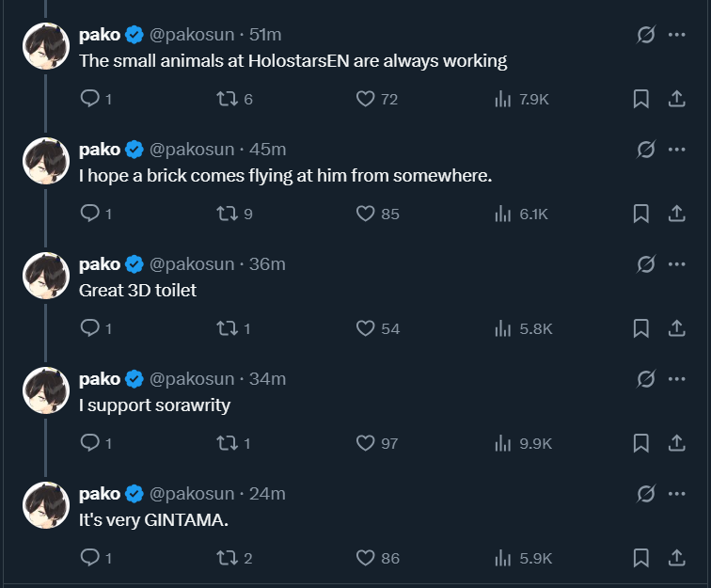Screen dimensions: 711x588
Task: Open pako's avatar on the brick tweet
Action: 47,161
